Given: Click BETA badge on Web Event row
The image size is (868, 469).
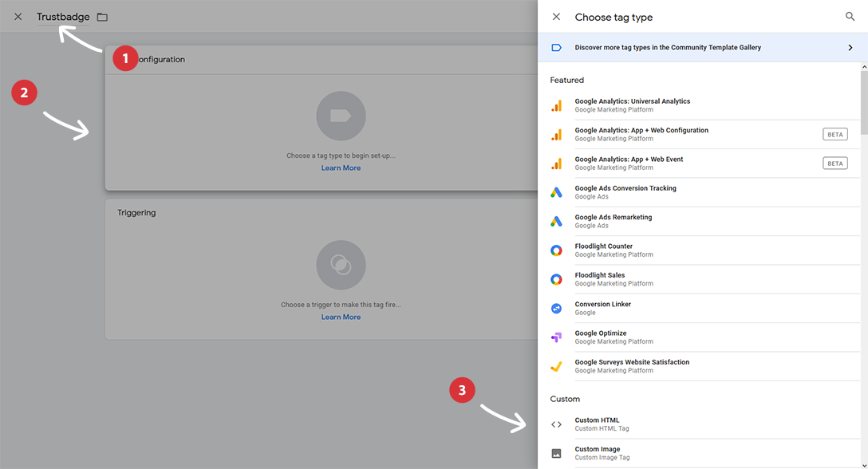Looking at the screenshot, I should 834,164.
